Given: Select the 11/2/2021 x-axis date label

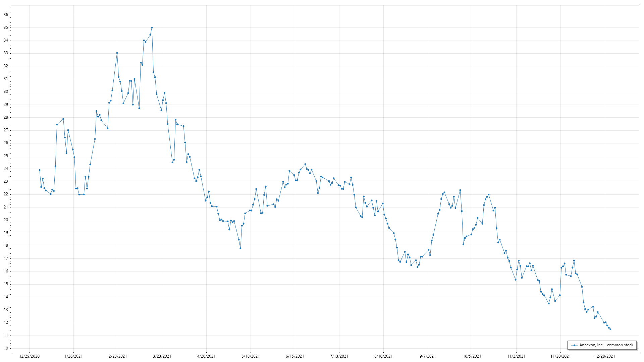Looking at the screenshot, I should click(516, 356).
